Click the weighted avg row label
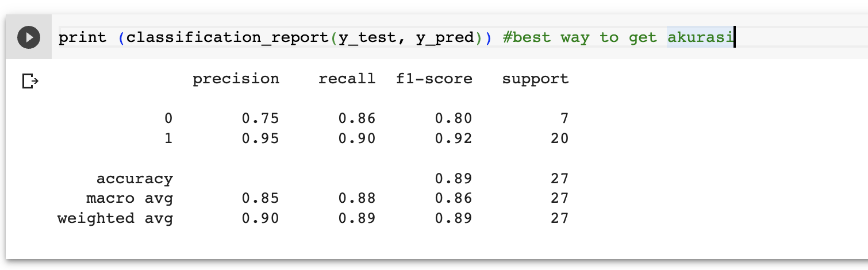868x270 pixels. 116,219
